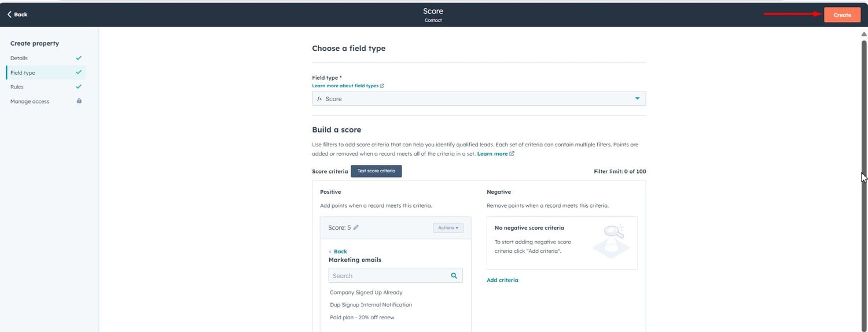Open the Actions dropdown
The height and width of the screenshot is (332, 868).
[448, 228]
